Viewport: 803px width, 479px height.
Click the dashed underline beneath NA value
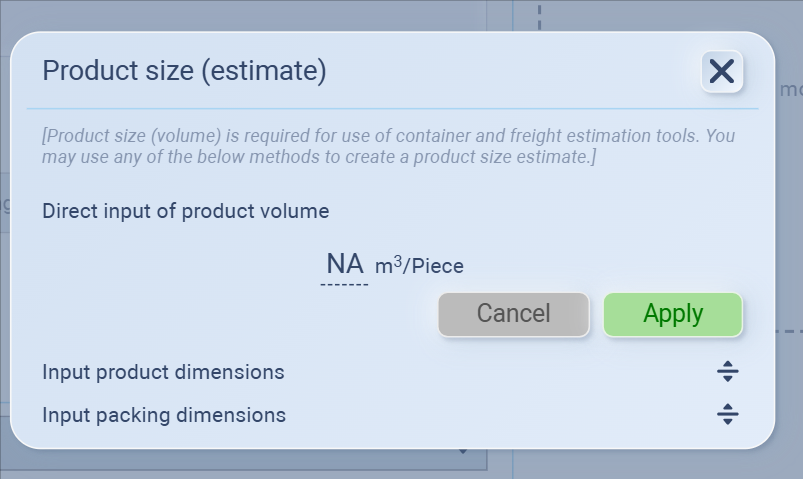coord(344,285)
